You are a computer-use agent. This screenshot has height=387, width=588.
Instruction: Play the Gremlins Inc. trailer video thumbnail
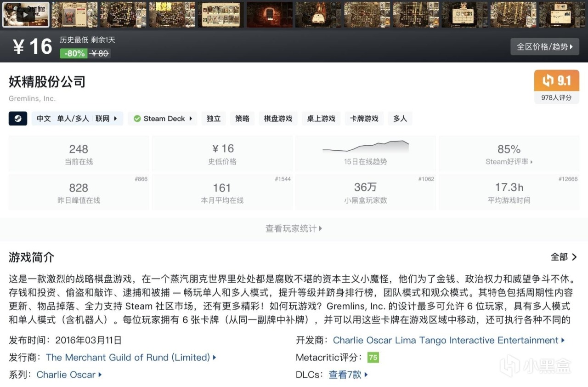[26, 14]
